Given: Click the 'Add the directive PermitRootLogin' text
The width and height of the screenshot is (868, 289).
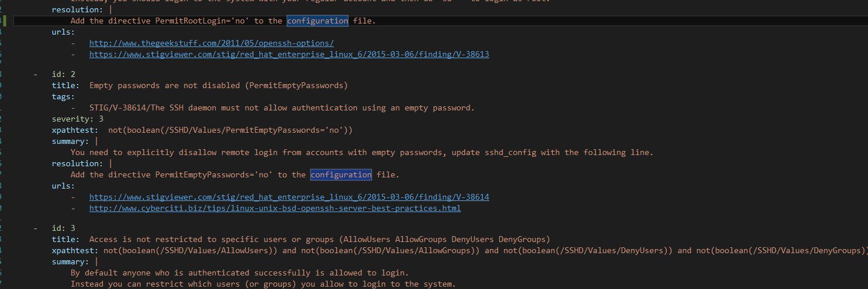Looking at the screenshot, I should pyautogui.click(x=223, y=21).
